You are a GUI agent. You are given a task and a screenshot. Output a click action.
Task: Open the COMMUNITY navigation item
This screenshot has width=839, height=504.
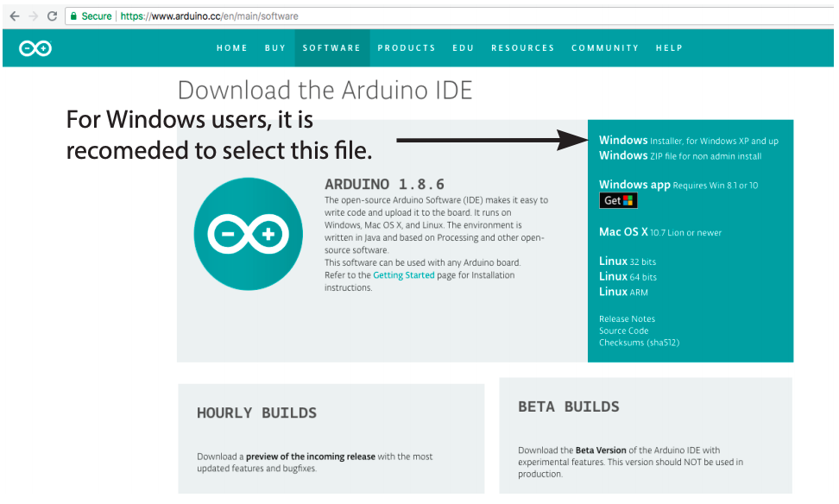pyautogui.click(x=605, y=48)
